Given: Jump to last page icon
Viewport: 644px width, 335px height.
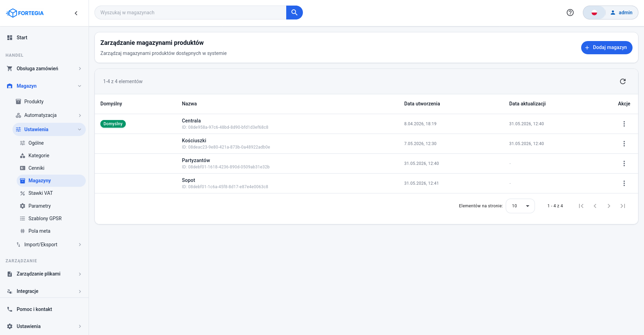Looking at the screenshot, I should tap(623, 206).
